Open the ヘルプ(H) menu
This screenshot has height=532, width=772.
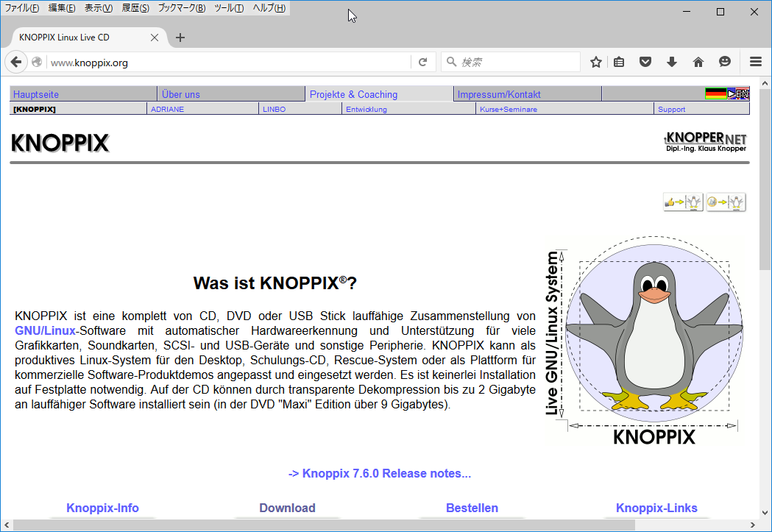click(269, 8)
